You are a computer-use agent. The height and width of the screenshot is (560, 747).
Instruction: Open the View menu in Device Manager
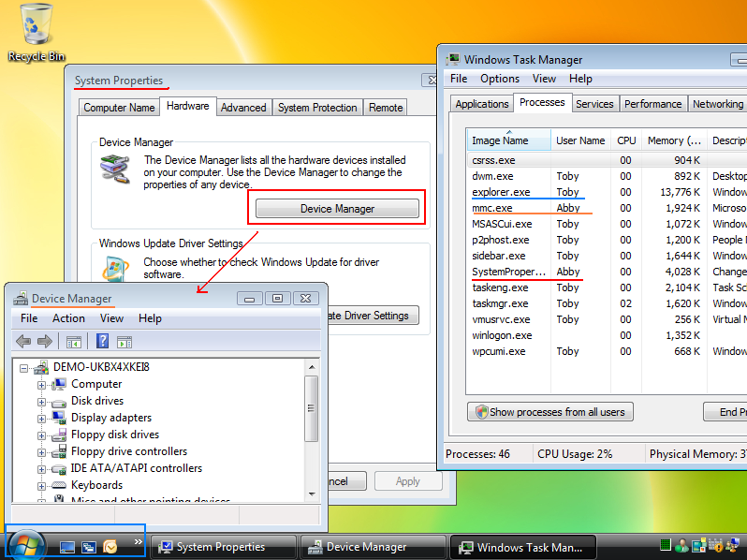pyautogui.click(x=111, y=318)
